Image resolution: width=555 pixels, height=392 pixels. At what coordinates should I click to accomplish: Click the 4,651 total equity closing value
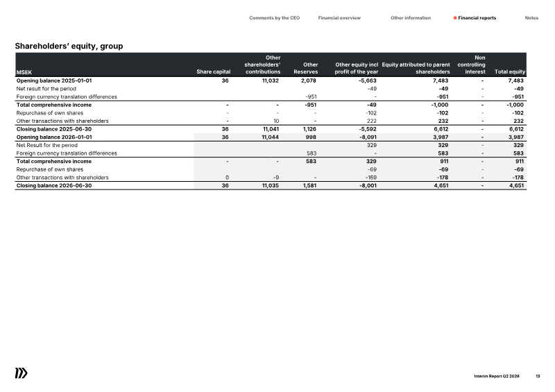[516, 185]
